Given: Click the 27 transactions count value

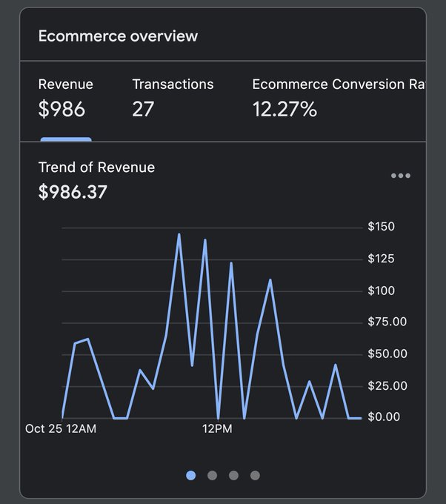Looking at the screenshot, I should click(143, 109).
